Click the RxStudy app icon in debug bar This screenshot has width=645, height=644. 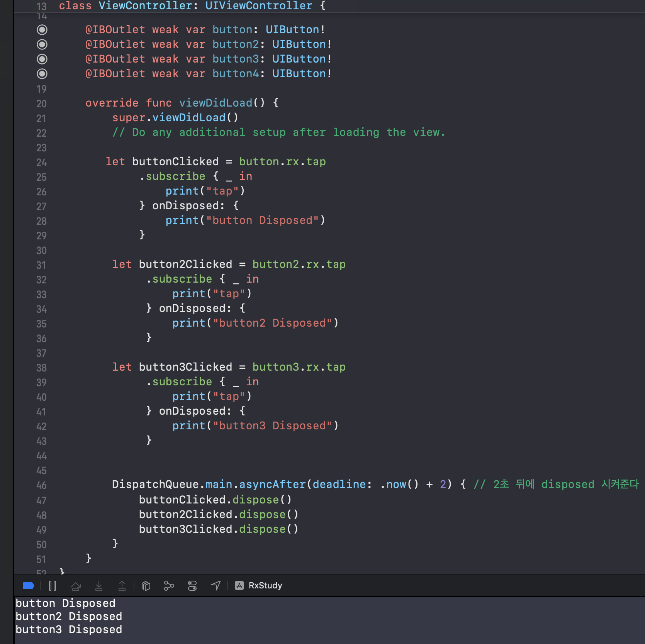point(239,586)
